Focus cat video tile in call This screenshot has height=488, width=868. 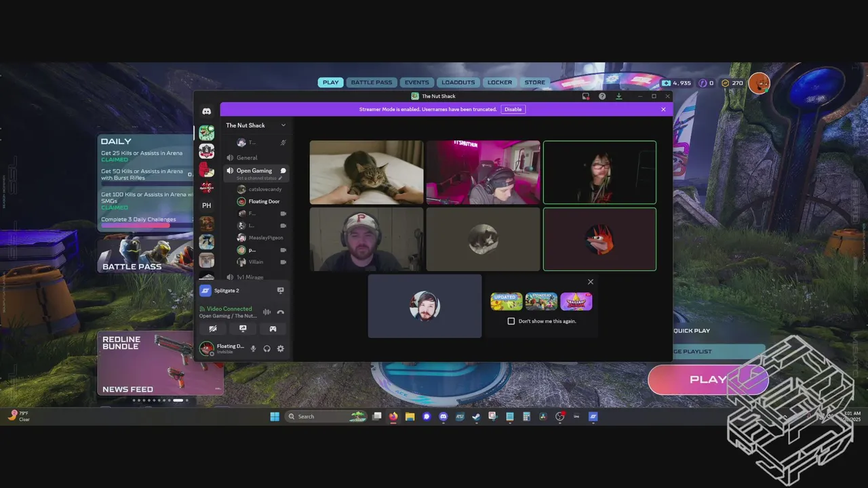point(366,172)
